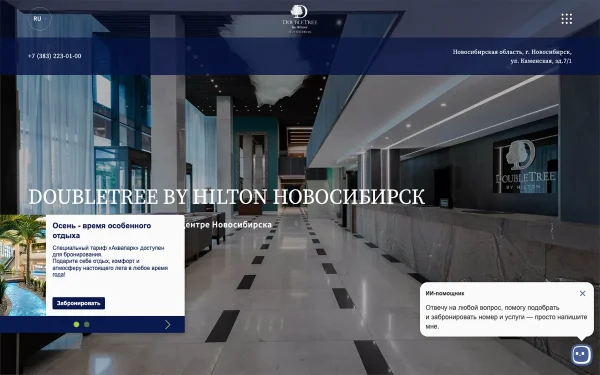Click the ИИ-помощник popup title
The image size is (600, 375).
coord(445,293)
